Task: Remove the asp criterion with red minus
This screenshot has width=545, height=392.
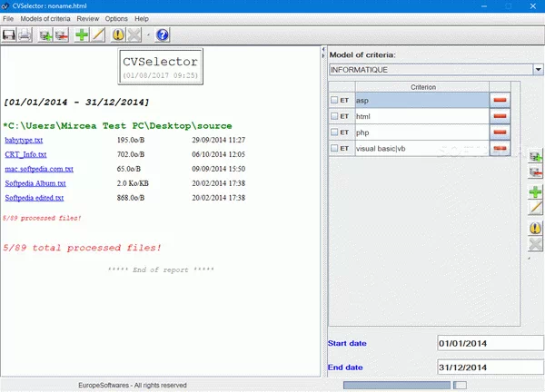Action: click(x=500, y=100)
